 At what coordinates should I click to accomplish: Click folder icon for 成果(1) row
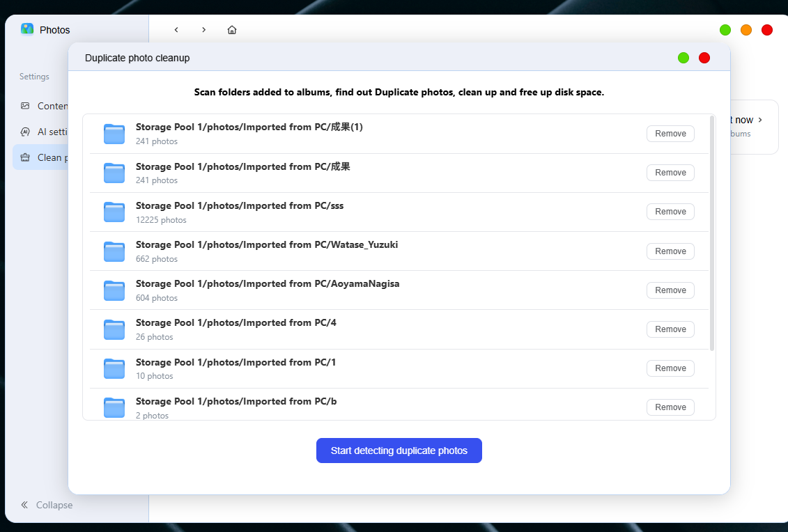(114, 134)
